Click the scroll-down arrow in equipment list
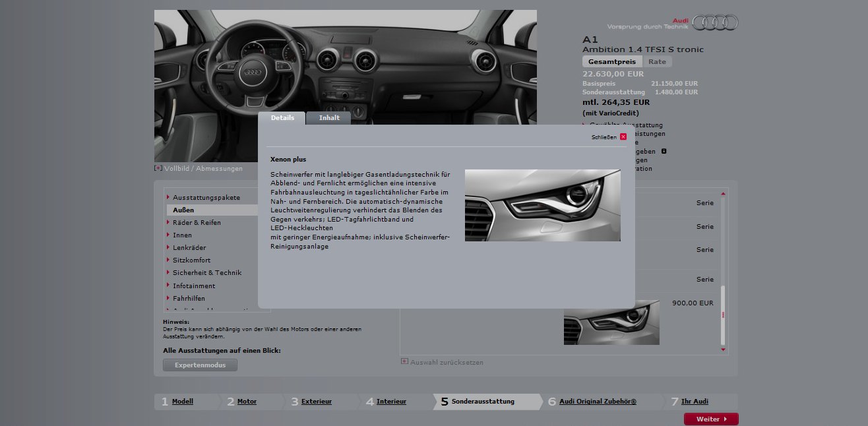This screenshot has height=426, width=868. click(x=723, y=350)
